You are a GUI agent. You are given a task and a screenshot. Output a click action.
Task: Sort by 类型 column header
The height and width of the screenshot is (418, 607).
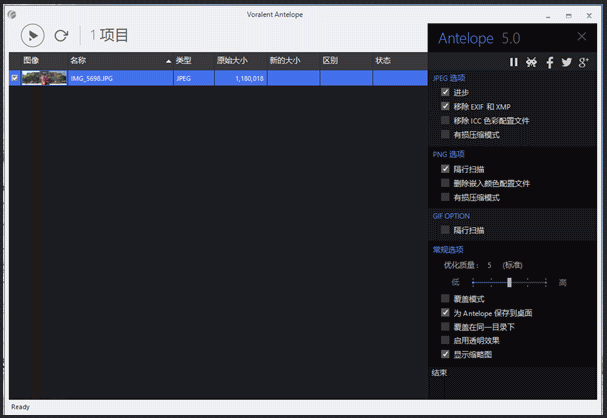point(194,60)
